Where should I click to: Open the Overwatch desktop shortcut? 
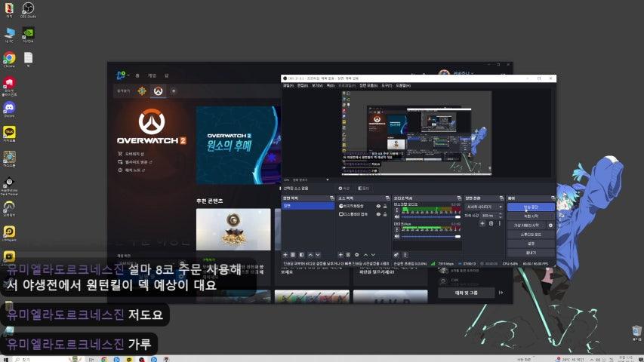click(9, 208)
